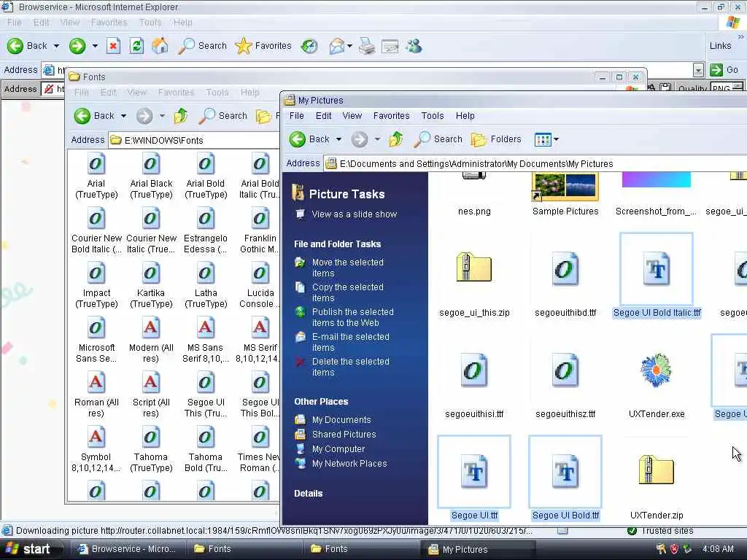Open the Home icon in Internet Explorer

coord(160,46)
